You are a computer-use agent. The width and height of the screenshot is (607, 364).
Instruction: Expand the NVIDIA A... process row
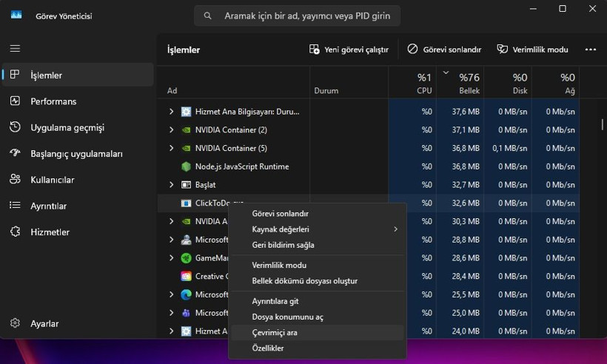[x=171, y=221]
